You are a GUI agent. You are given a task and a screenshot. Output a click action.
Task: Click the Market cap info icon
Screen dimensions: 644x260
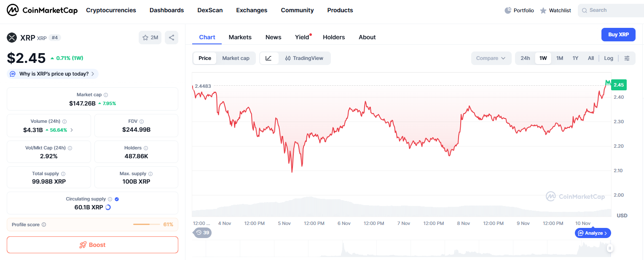[106, 95]
